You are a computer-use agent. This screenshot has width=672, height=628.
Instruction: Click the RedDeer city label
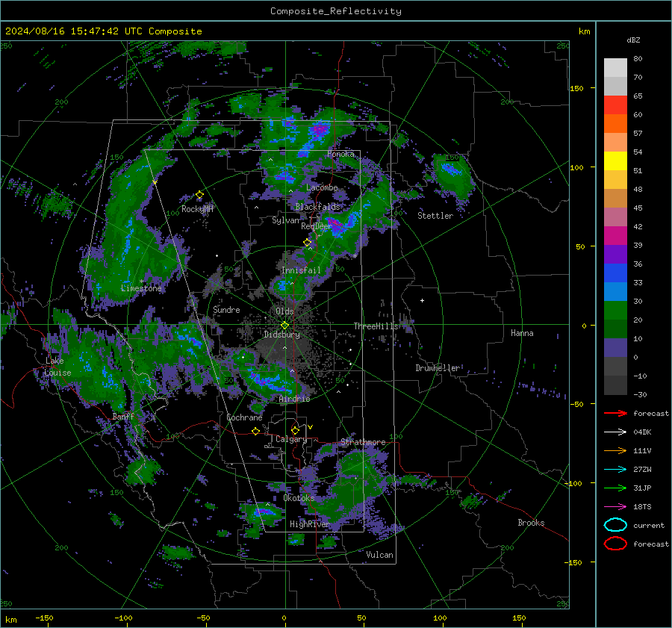point(316,226)
